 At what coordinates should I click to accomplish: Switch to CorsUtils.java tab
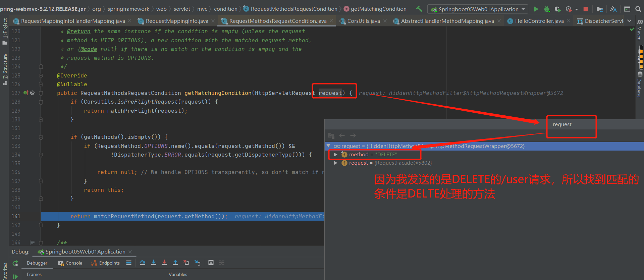(x=364, y=21)
